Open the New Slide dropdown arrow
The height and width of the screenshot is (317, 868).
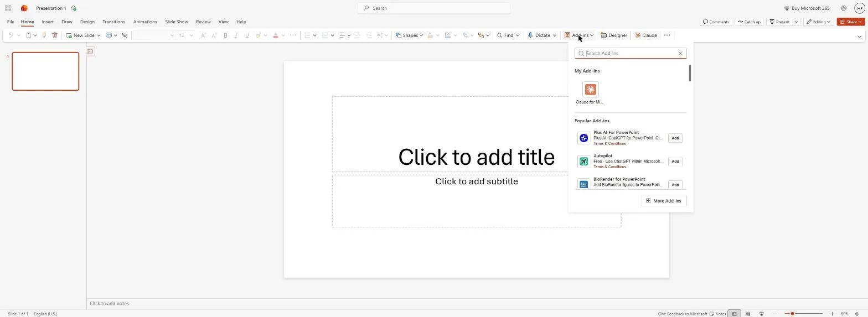point(99,35)
